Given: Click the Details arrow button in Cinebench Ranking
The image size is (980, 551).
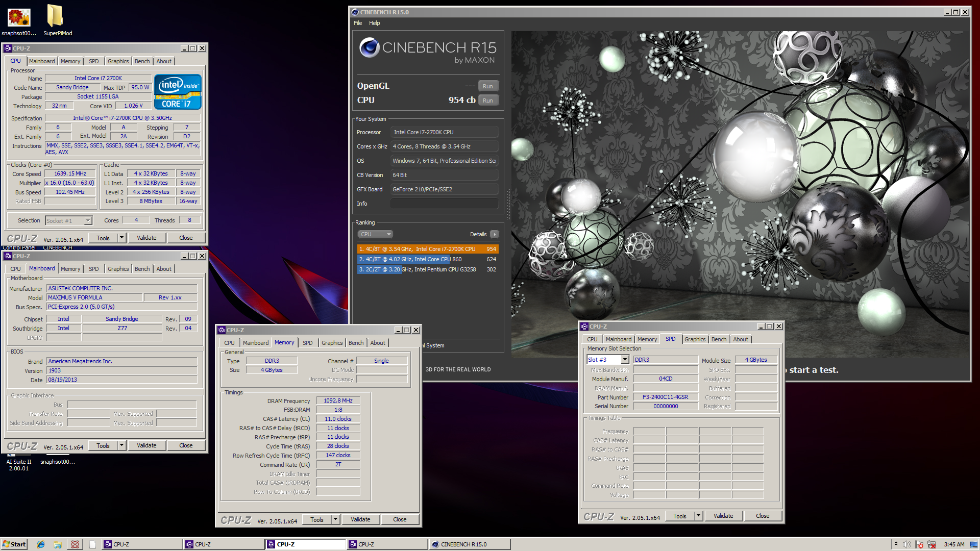Looking at the screenshot, I should click(x=494, y=234).
